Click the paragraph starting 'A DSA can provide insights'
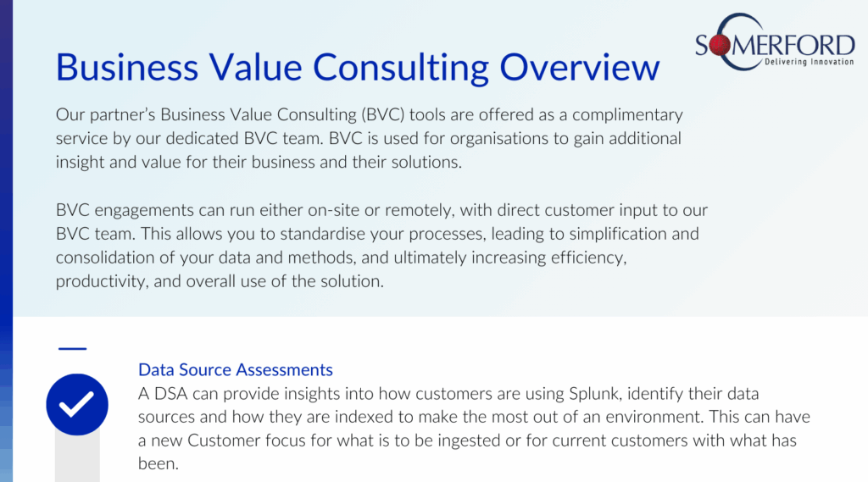This screenshot has height=482, width=868. 474,429
